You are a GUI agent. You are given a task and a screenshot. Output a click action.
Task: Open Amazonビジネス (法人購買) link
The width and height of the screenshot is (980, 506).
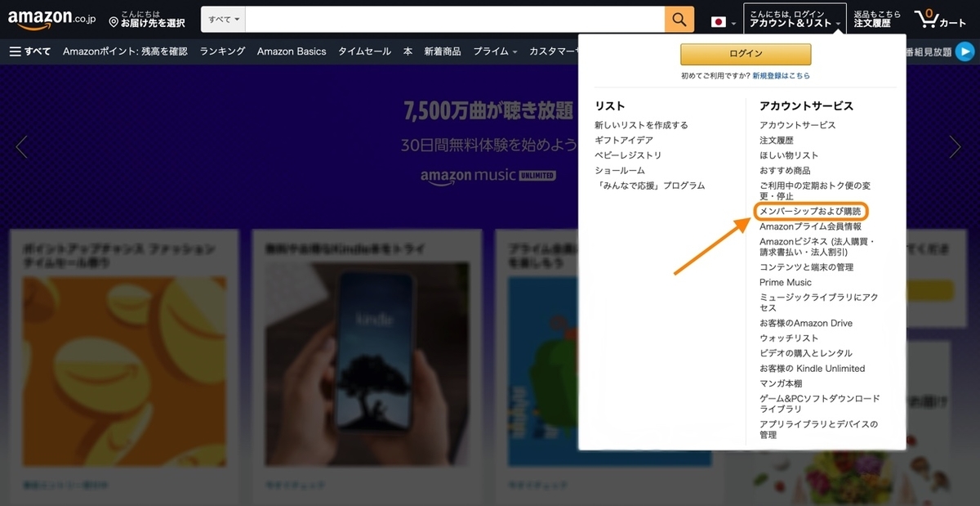[x=817, y=247]
